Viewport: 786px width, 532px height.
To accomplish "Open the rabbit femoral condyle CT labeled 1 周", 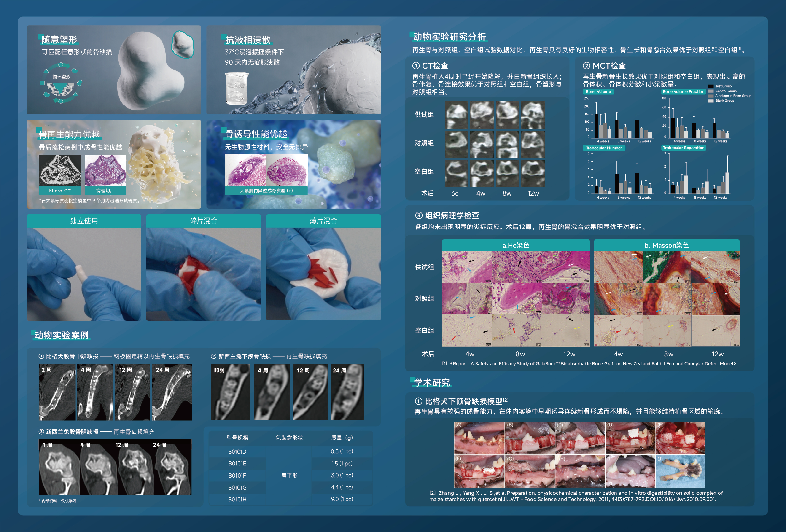I will tap(59, 467).
